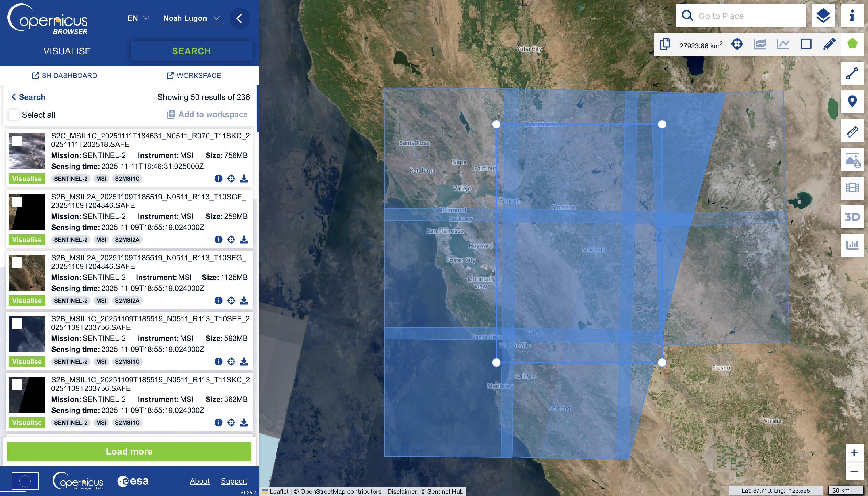Click the measure distance ruler tool

852,131
